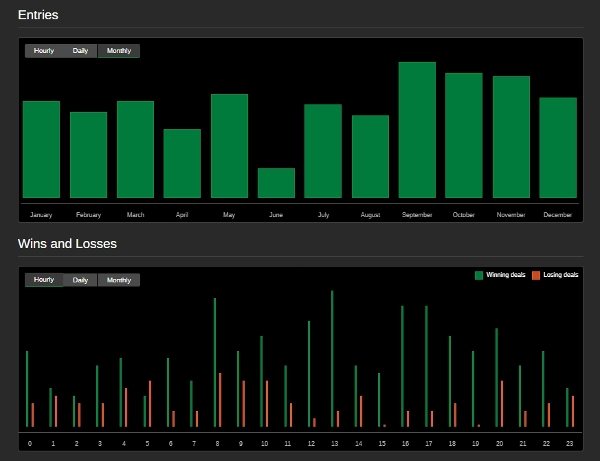Click hour label '0' on the axis
This screenshot has width=600, height=461.
coord(30,443)
